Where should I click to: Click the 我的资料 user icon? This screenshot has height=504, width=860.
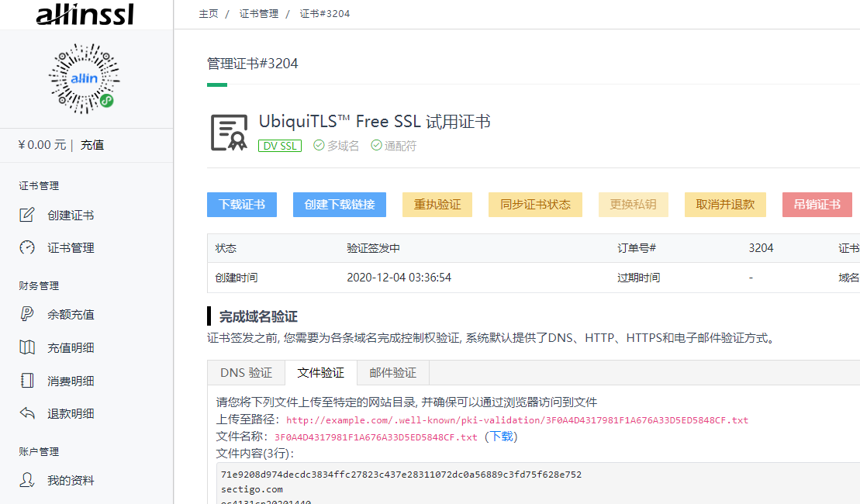(x=27, y=480)
